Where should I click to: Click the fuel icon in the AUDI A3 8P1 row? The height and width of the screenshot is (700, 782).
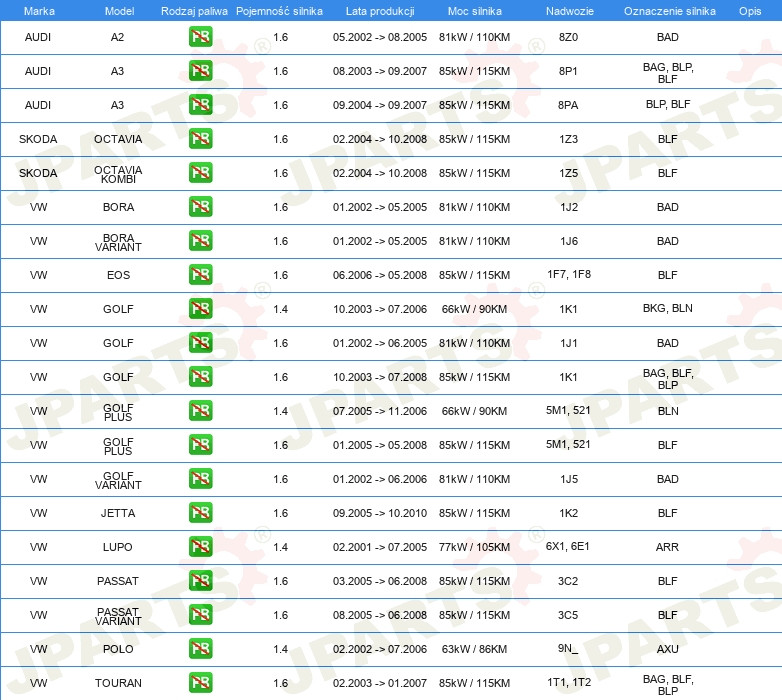click(x=200, y=71)
